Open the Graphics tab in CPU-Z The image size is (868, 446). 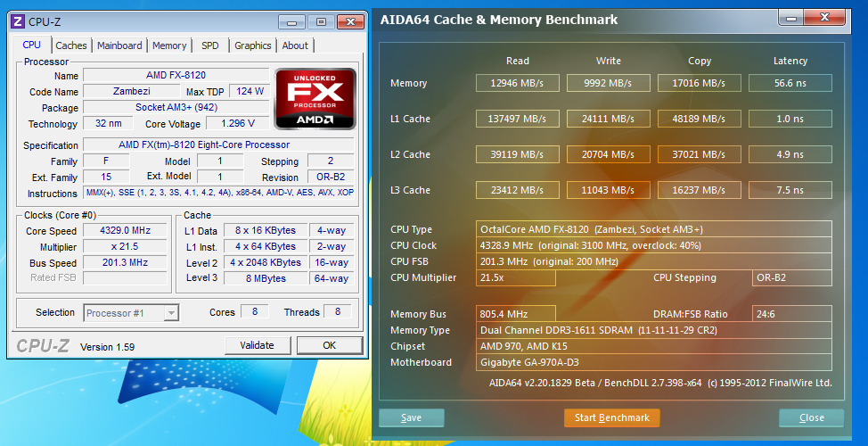coord(252,45)
